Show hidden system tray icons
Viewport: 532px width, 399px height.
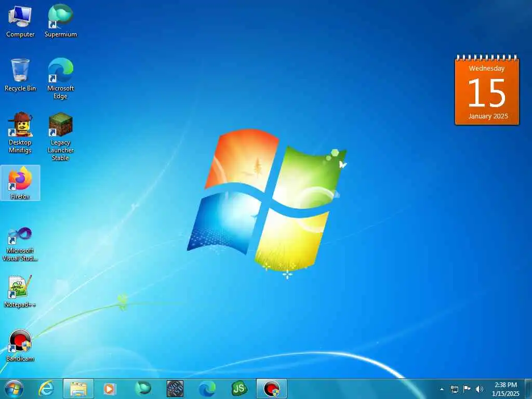[442, 389]
